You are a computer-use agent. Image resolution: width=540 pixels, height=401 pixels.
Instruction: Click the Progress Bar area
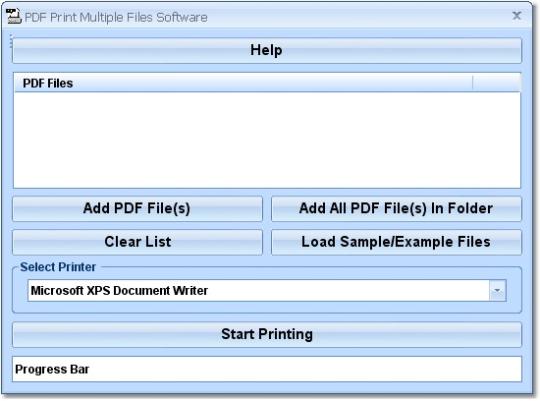tap(267, 369)
